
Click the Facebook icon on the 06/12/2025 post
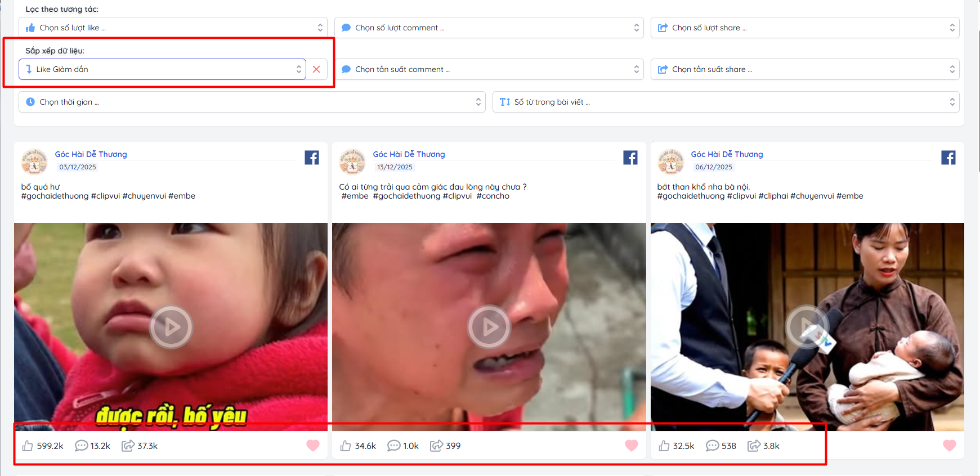(948, 158)
